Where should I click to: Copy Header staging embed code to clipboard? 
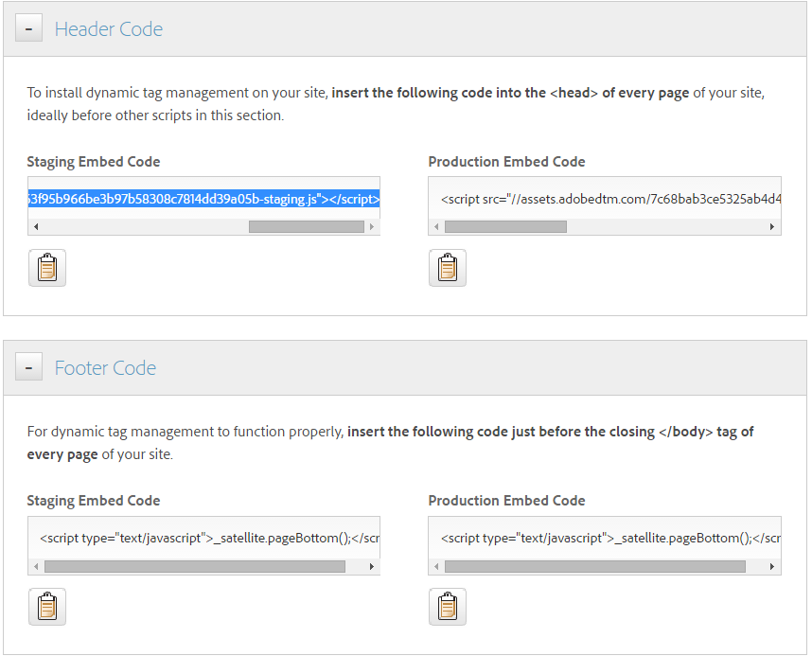(x=47, y=268)
